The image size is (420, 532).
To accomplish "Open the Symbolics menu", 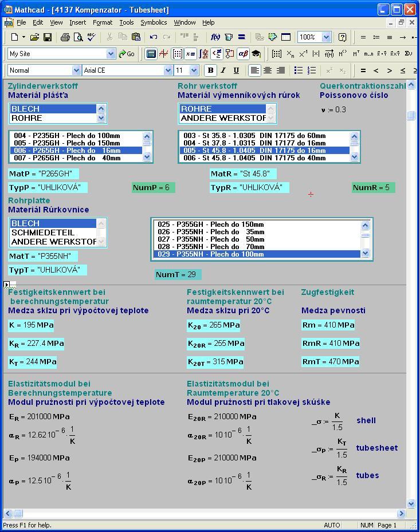I will coord(154,22).
